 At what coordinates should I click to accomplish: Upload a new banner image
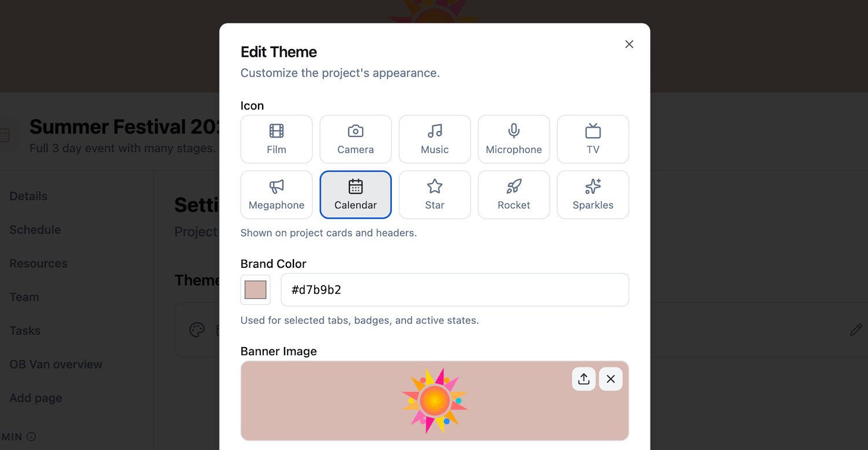pyautogui.click(x=583, y=379)
